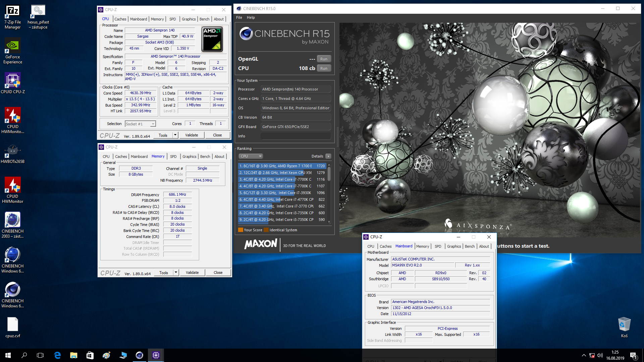Open volume control in system tray
This screenshot has width=644, height=362.
pos(600,355)
